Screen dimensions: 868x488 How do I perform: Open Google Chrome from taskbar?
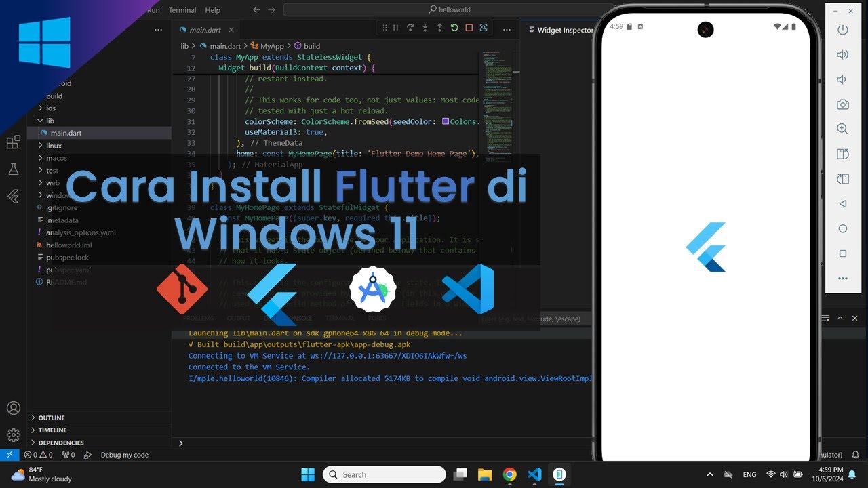pyautogui.click(x=510, y=474)
